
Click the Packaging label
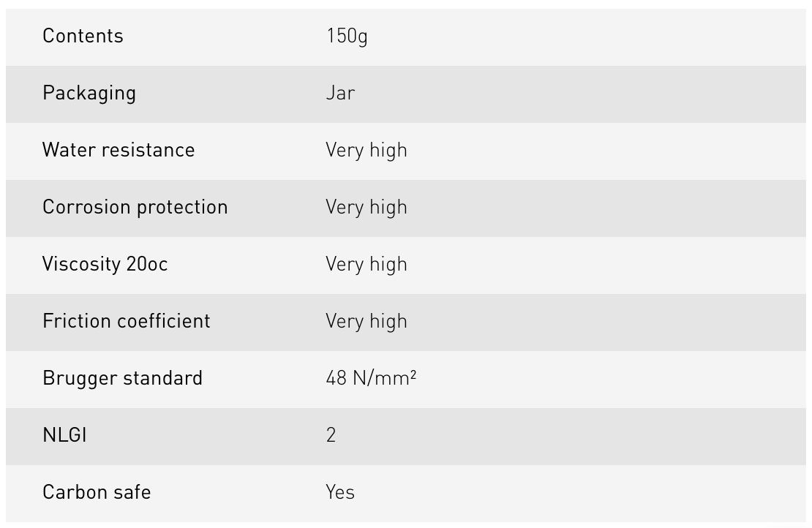[x=89, y=93]
